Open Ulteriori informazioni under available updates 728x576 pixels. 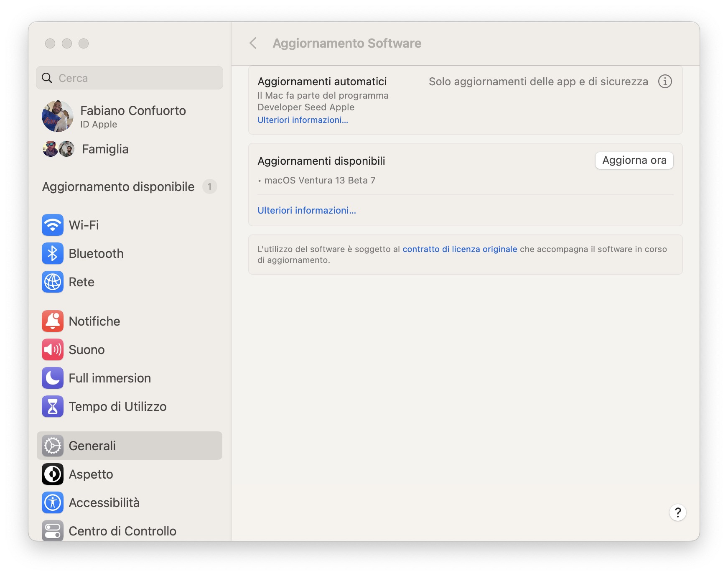[307, 210]
